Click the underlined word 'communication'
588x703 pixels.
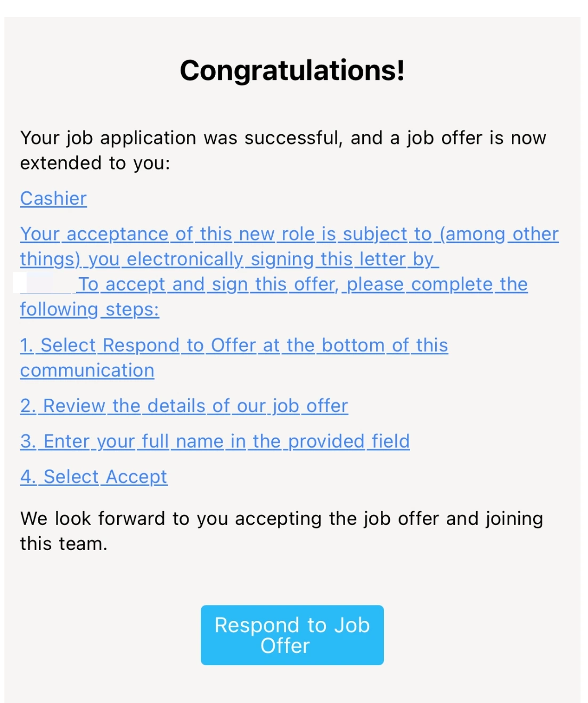pyautogui.click(x=87, y=370)
